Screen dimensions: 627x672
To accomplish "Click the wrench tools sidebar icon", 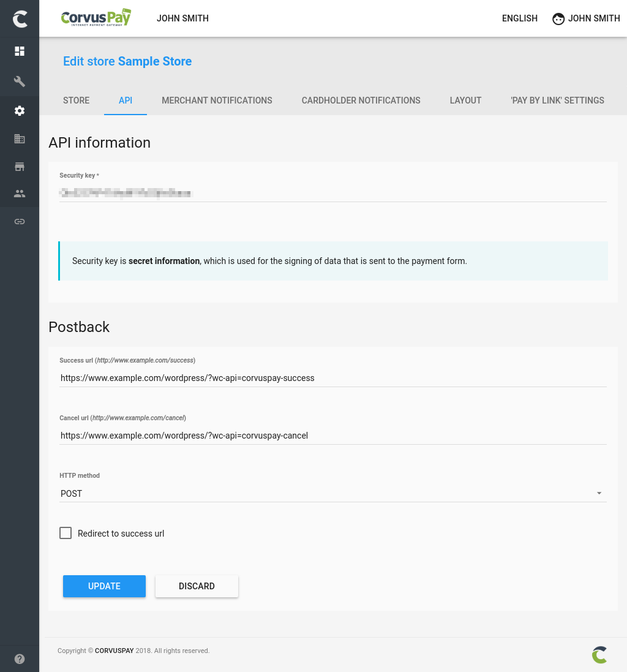I will (x=20, y=81).
